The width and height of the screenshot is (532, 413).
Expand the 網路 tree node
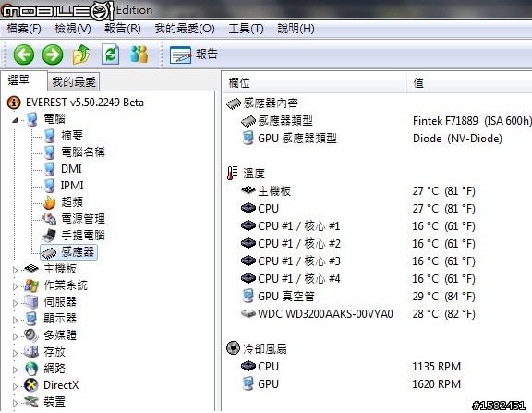pyautogui.click(x=15, y=370)
